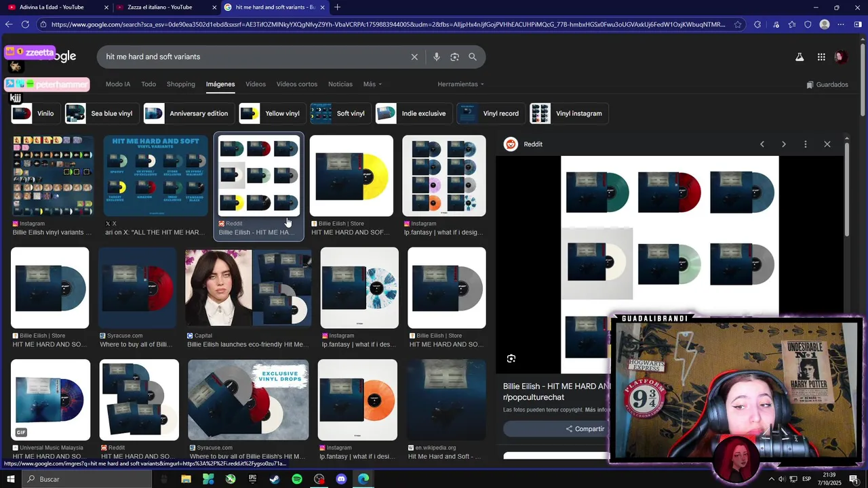Bookmark this page with the star icon
The width and height of the screenshot is (868, 488).
click(738, 24)
